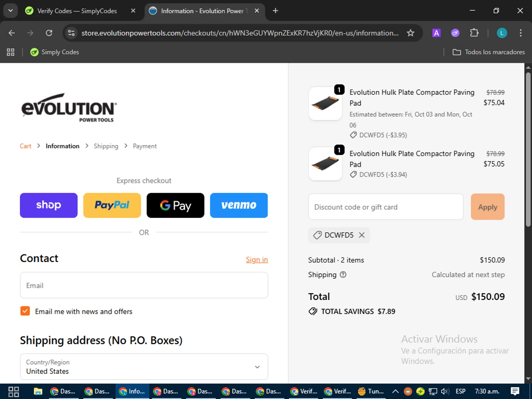This screenshot has height=399, width=532.
Task: Click the Subtotal · 2 items label
Action: click(x=336, y=260)
